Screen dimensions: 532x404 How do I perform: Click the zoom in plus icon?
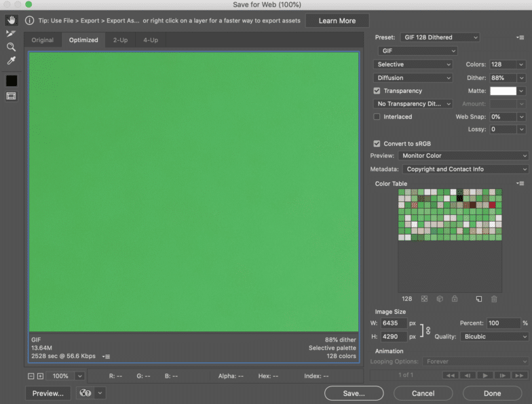click(40, 376)
